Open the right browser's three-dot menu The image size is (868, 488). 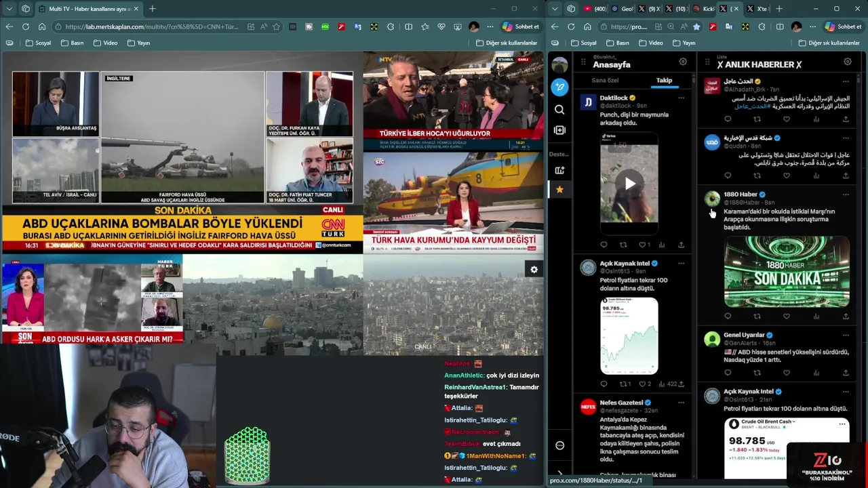812,26
